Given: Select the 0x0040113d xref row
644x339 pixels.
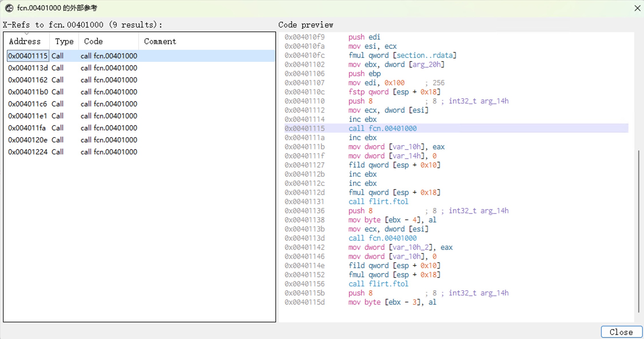Looking at the screenshot, I should click(28, 68).
